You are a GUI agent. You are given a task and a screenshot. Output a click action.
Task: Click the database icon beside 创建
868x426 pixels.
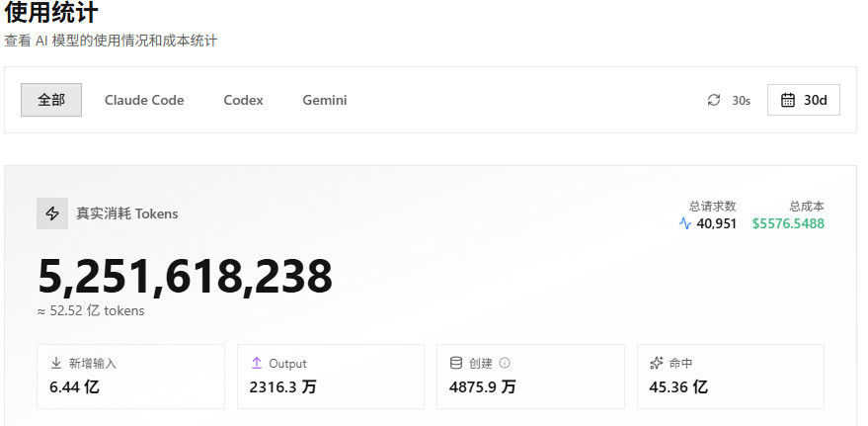(x=455, y=363)
